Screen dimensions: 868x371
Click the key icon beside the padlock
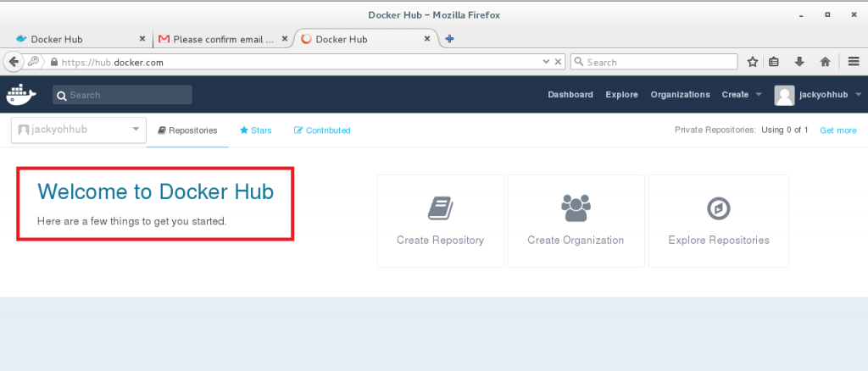[33, 62]
